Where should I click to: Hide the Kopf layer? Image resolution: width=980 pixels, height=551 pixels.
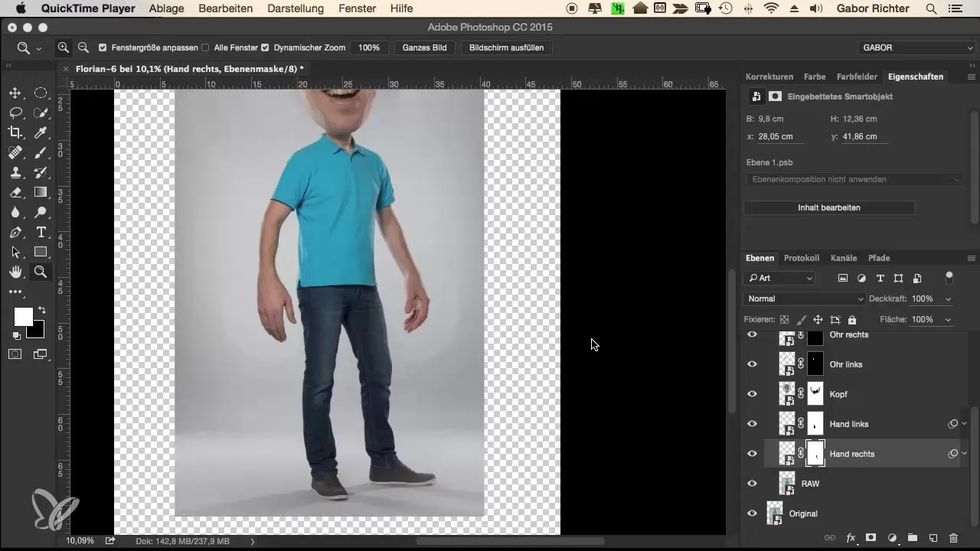752,394
